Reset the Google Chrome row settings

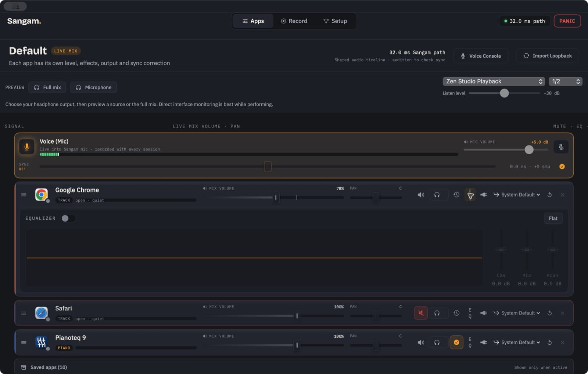pyautogui.click(x=549, y=195)
